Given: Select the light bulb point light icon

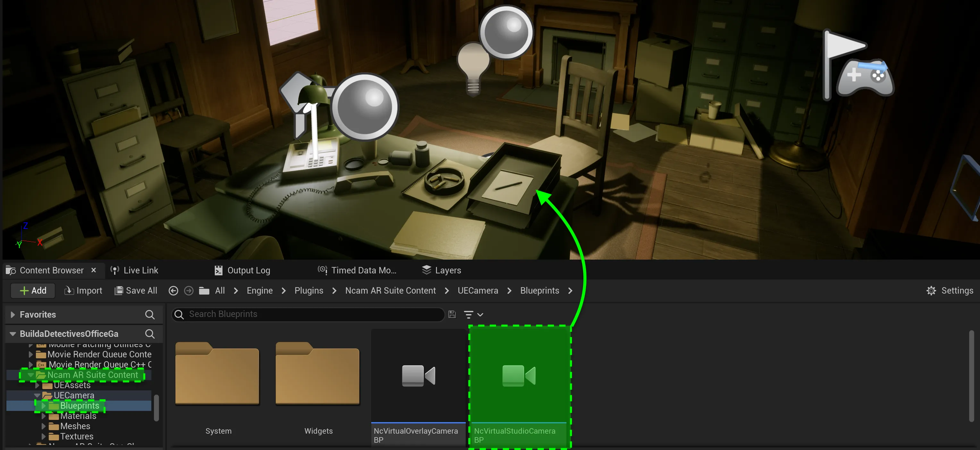Looking at the screenshot, I should click(473, 69).
